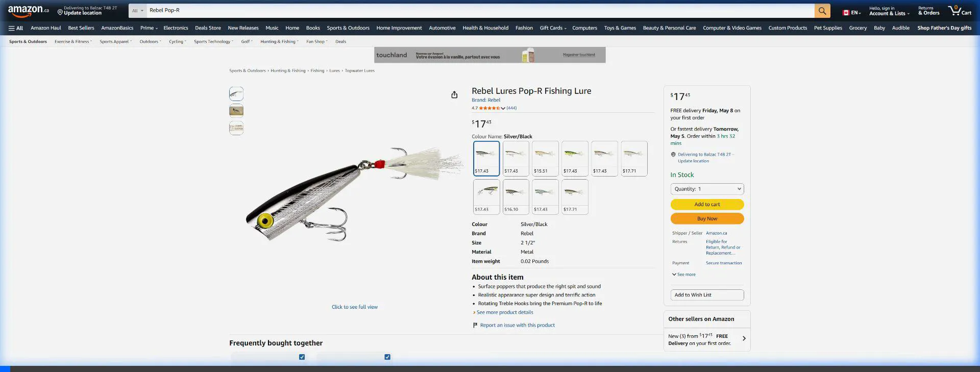Toggle first Frequently bought together checkbox

coord(302,357)
